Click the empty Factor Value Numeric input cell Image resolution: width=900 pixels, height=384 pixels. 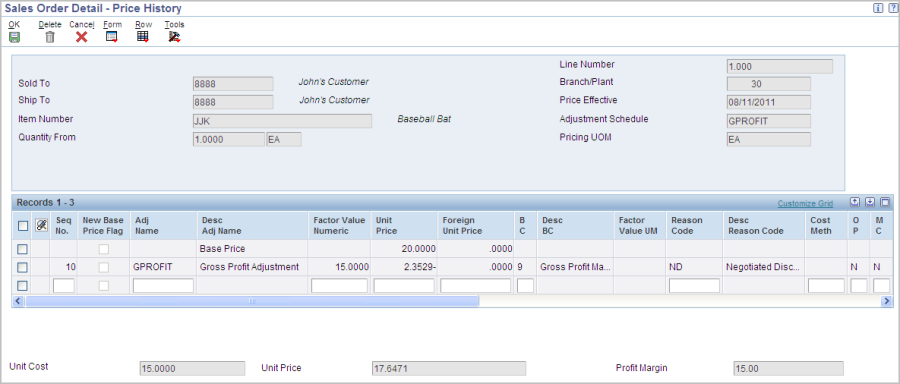pos(339,285)
